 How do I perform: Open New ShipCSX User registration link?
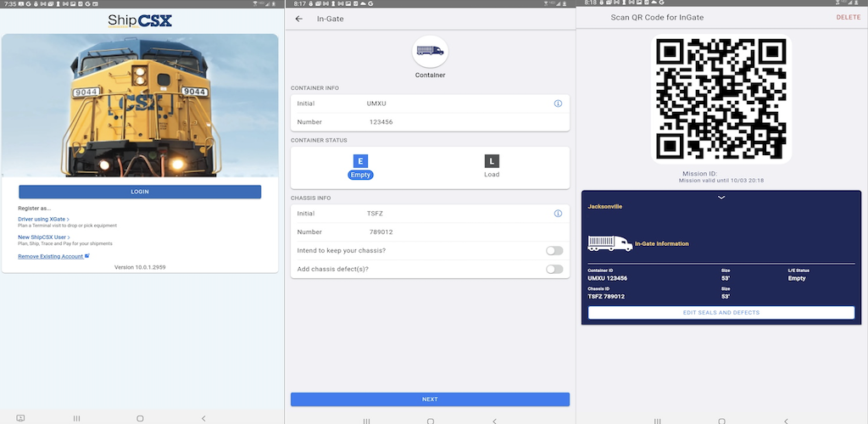tap(44, 237)
